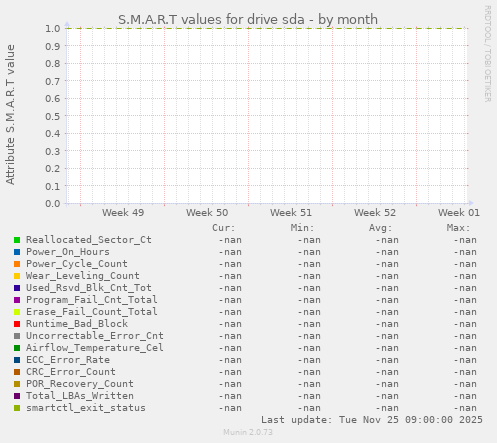Viewport: 497px width, 443px height.
Task: Click the Avg value for Wear_Leveling_Count
Action: [387, 276]
